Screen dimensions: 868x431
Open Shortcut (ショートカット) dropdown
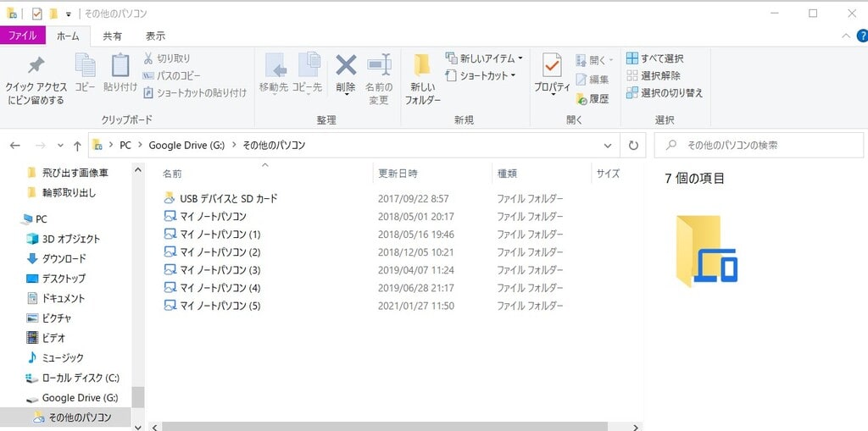point(481,75)
